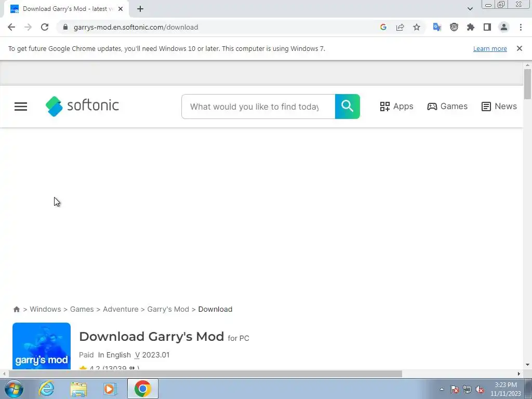532x399 pixels.
Task: Open Windows breadcrumb link
Action: point(46,309)
